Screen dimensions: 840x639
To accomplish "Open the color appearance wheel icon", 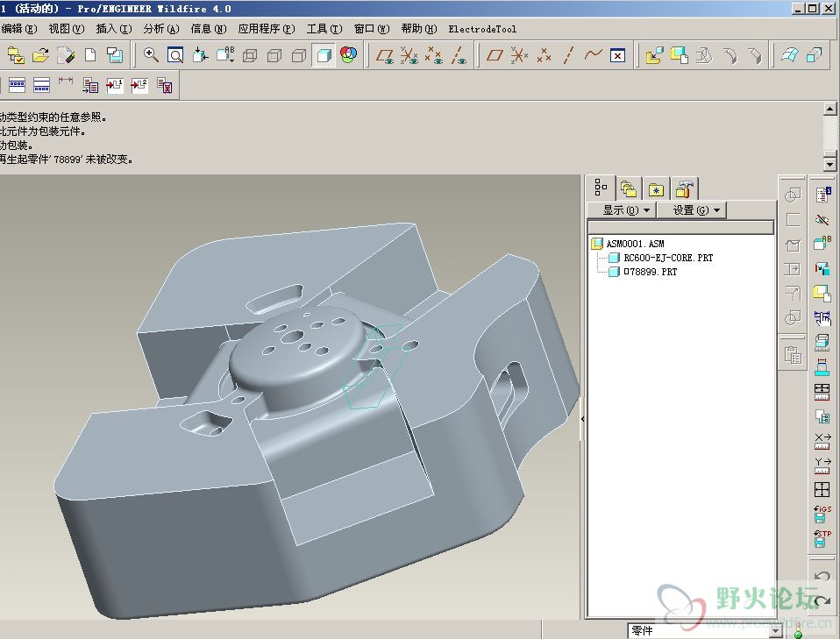I will [349, 55].
